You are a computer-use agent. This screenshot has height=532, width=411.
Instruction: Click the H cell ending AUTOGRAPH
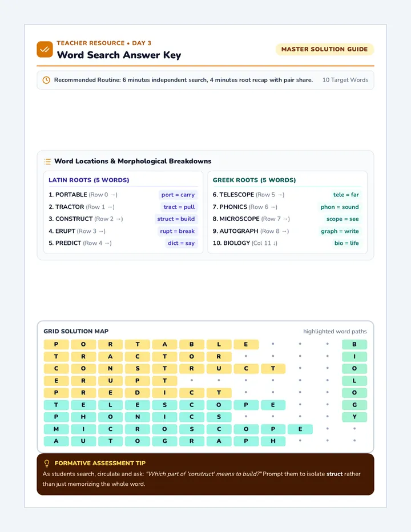(273, 441)
